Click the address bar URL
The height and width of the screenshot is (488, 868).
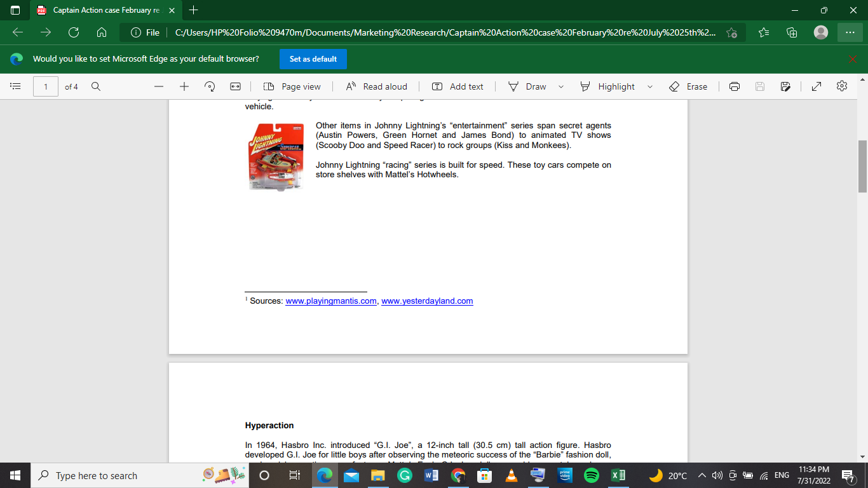point(445,32)
